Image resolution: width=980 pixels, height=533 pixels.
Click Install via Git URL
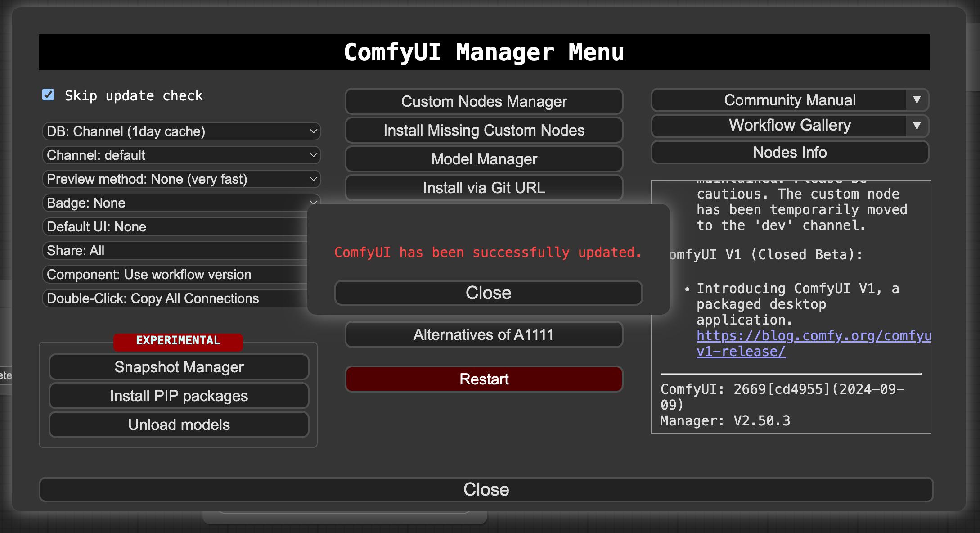click(484, 188)
